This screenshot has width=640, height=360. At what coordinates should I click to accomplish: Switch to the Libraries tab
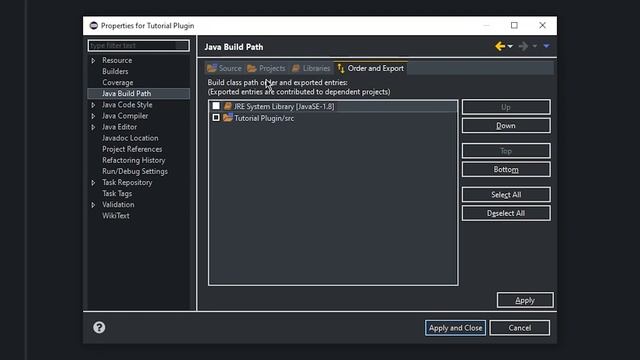[x=311, y=68]
